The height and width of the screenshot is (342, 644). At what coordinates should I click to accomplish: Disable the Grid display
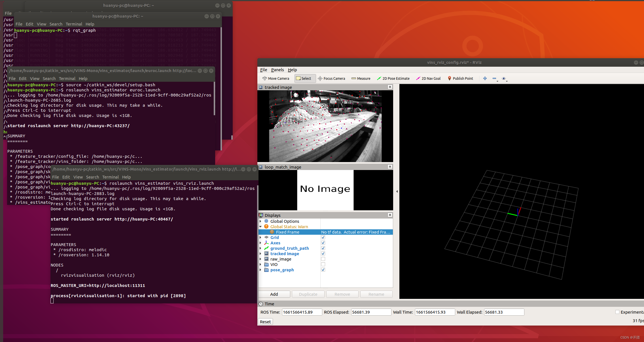click(323, 237)
